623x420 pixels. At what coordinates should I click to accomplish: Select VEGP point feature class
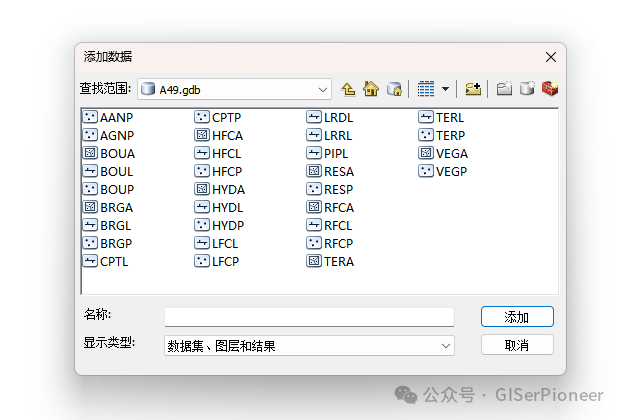click(x=443, y=172)
